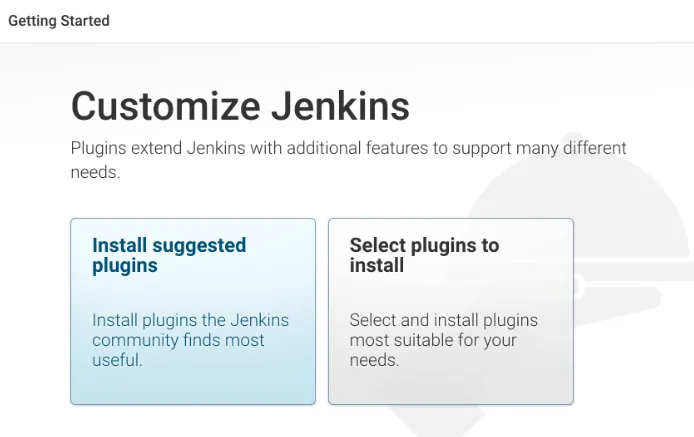Click the "Plugins extend Jenkins" intro paragraph

[348, 160]
